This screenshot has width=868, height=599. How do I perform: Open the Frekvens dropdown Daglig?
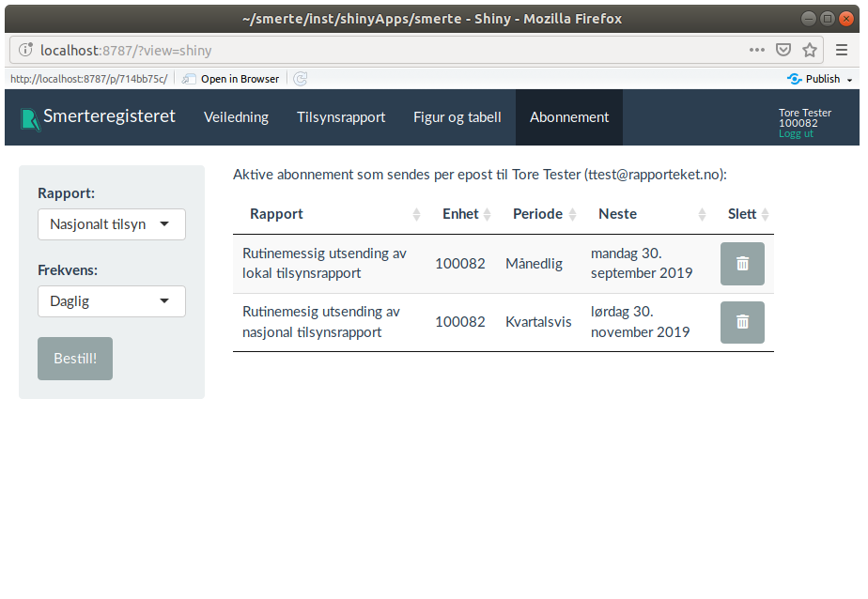click(111, 300)
